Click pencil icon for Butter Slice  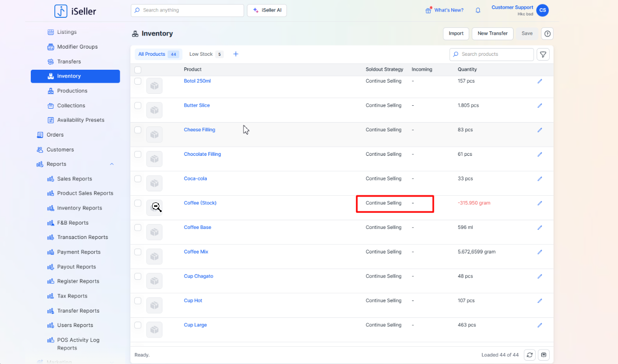click(540, 106)
